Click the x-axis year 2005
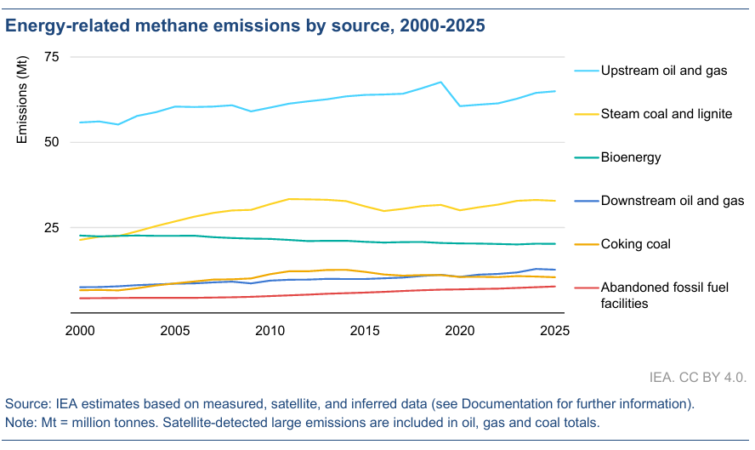 (x=175, y=331)
